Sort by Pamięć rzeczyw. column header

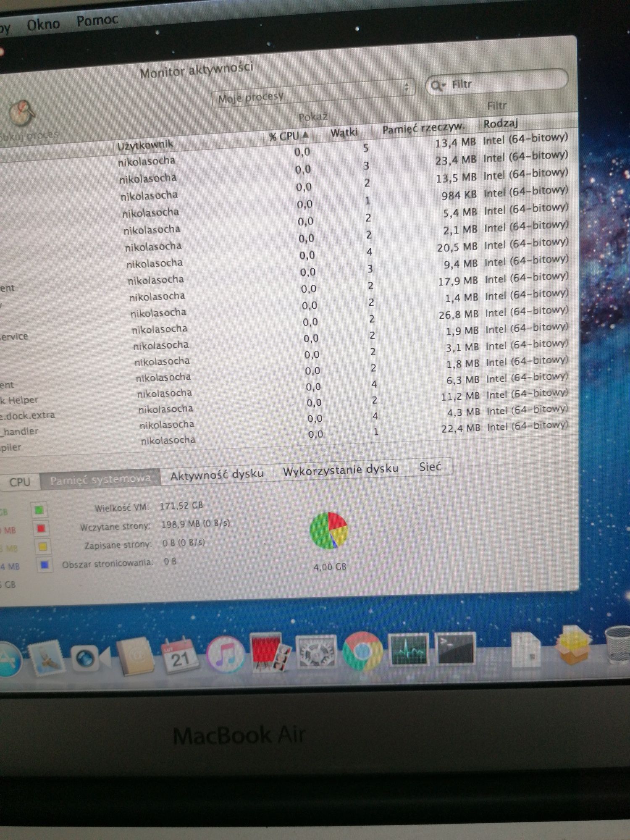click(x=423, y=128)
